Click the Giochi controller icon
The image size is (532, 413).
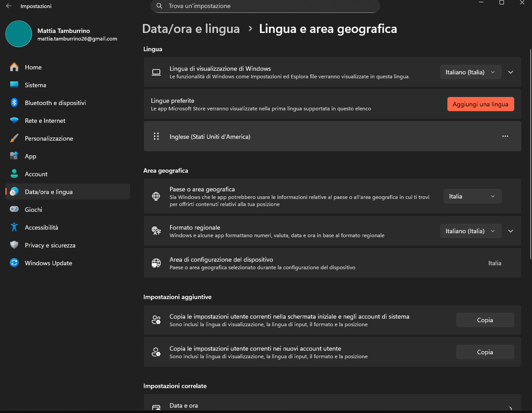pyautogui.click(x=14, y=209)
